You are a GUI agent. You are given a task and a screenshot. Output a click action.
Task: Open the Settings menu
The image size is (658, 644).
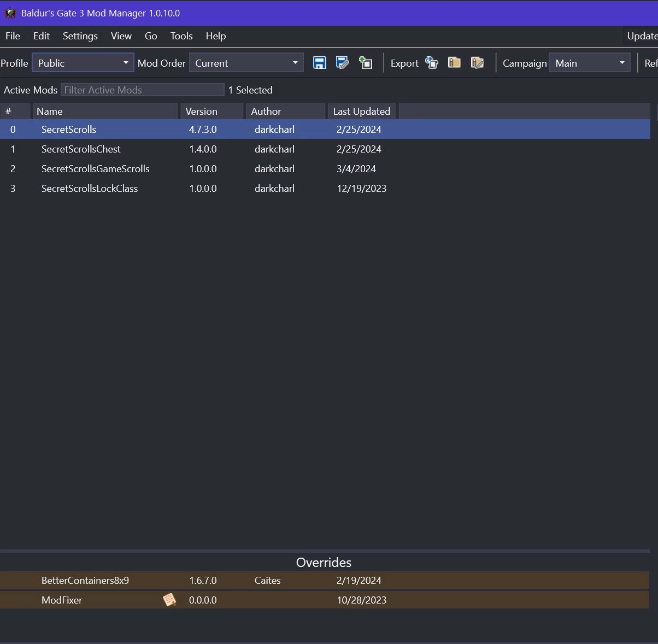click(80, 36)
